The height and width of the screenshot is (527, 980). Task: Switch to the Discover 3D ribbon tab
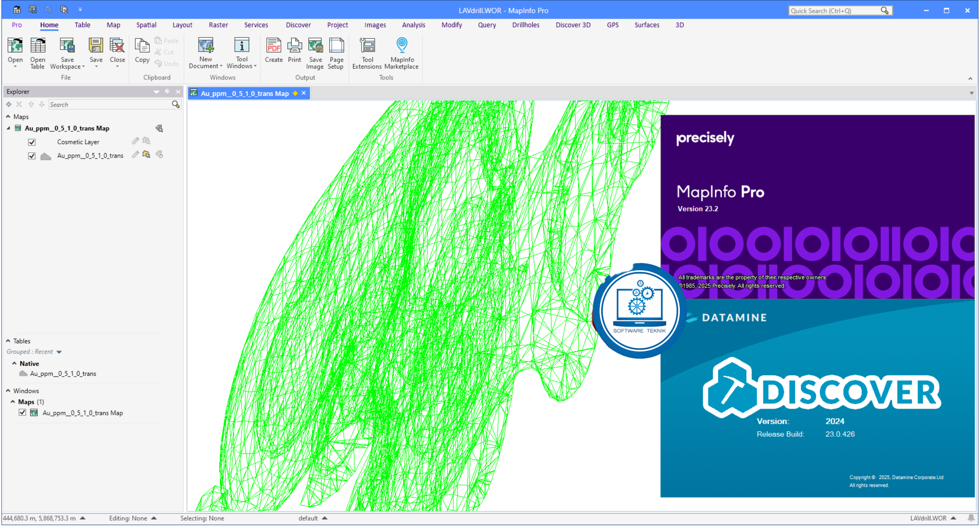pyautogui.click(x=573, y=25)
